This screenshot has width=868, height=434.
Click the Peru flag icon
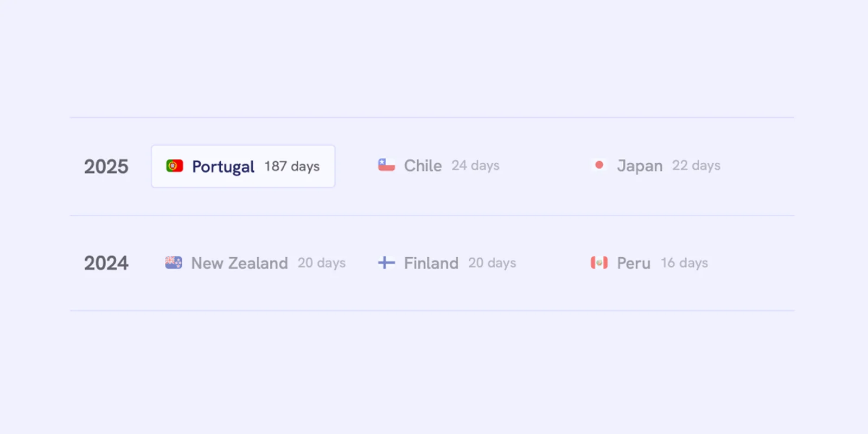[599, 263]
